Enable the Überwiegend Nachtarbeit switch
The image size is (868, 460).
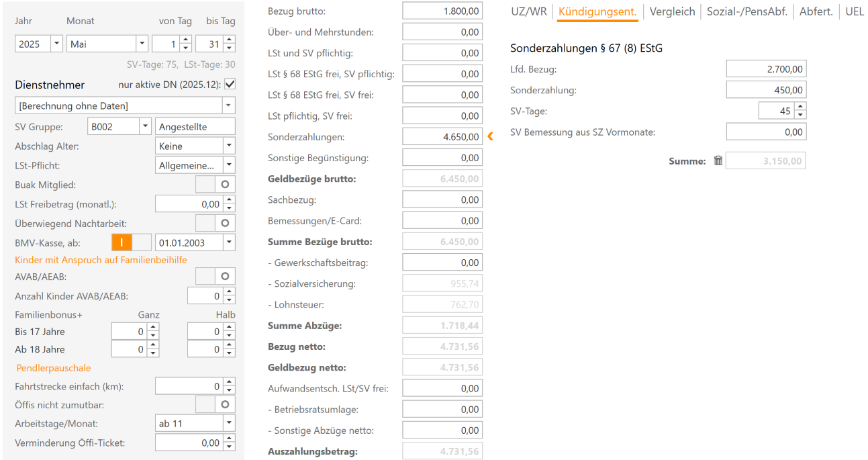point(215,223)
